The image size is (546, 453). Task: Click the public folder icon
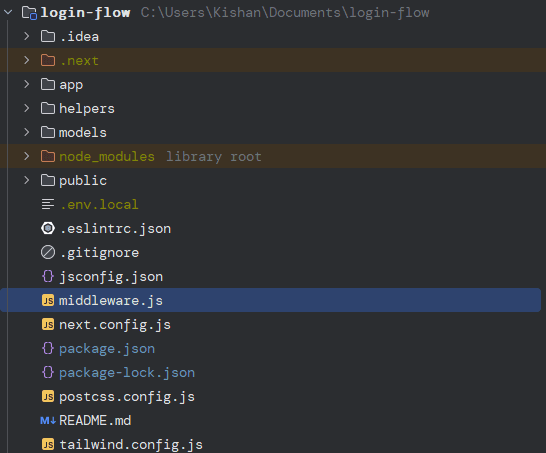click(x=48, y=180)
